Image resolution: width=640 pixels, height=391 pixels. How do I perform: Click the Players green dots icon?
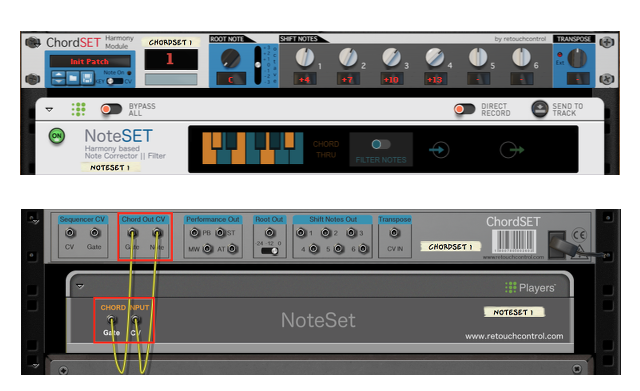tap(78, 109)
